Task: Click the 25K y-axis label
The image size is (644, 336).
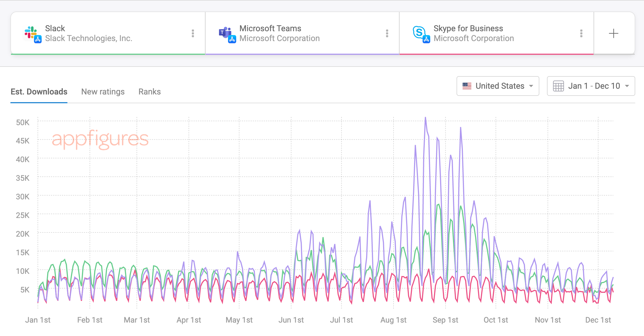Action: click(x=22, y=215)
